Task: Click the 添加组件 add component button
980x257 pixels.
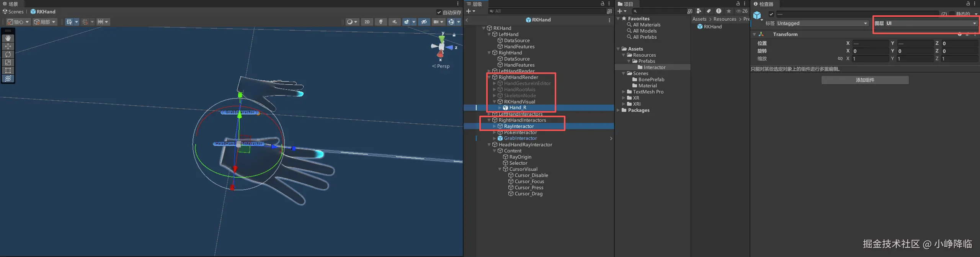Action: click(x=865, y=80)
